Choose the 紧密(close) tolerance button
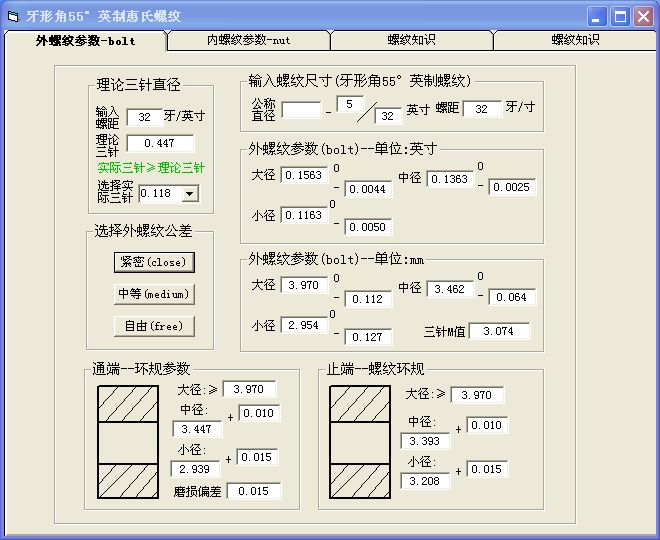 pyautogui.click(x=154, y=261)
